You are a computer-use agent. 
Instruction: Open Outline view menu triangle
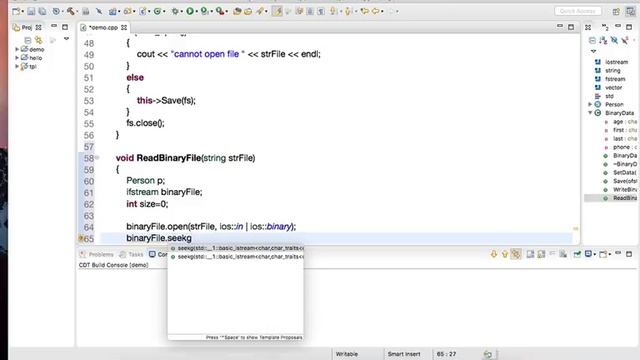click(x=593, y=51)
